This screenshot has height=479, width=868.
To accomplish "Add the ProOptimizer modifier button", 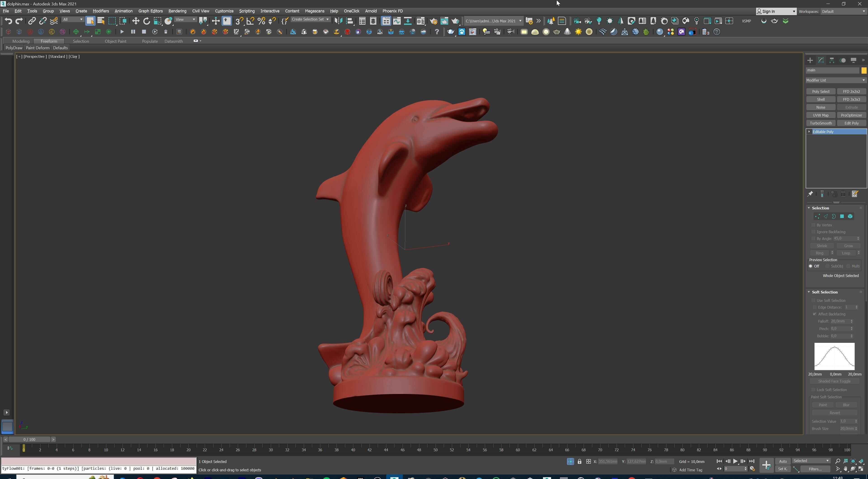I will coord(851,115).
